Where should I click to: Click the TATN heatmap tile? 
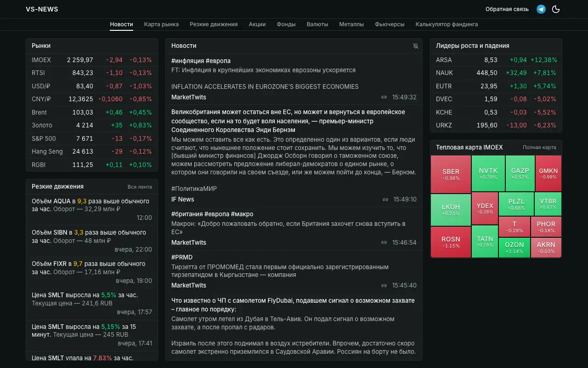(485, 241)
